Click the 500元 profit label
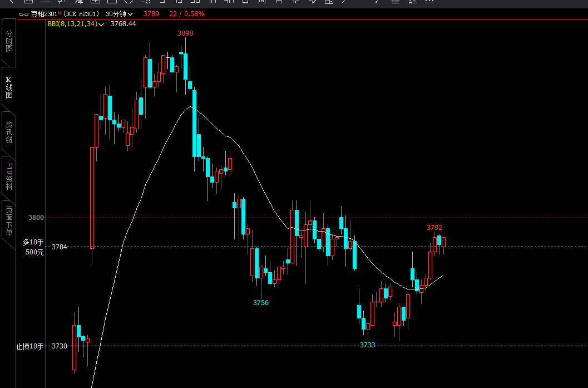This screenshot has height=388, width=588. [34, 252]
